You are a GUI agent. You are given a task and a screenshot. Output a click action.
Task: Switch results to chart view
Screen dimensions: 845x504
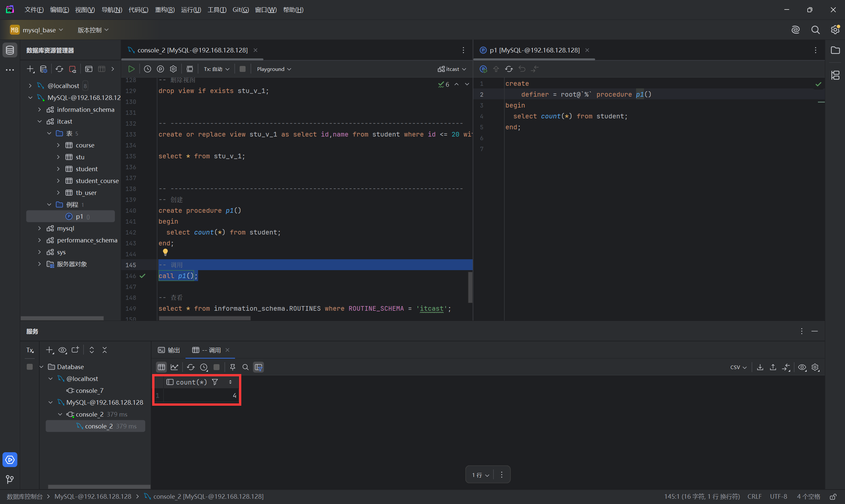(174, 367)
